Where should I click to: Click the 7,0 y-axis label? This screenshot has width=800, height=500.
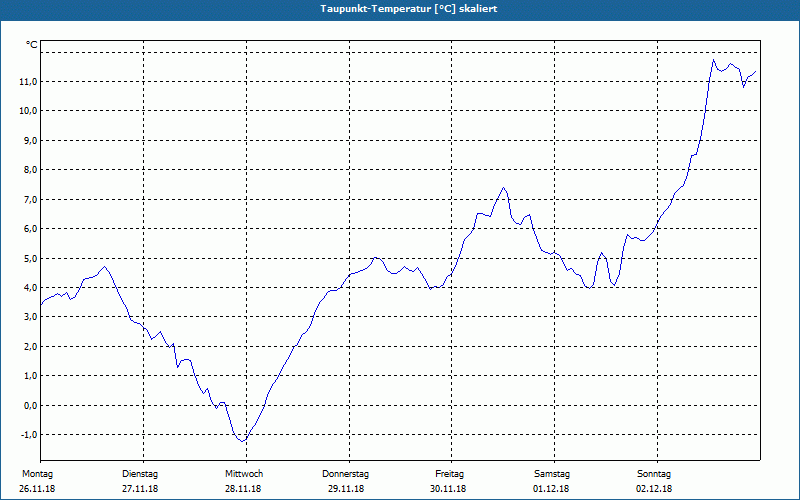(30, 199)
